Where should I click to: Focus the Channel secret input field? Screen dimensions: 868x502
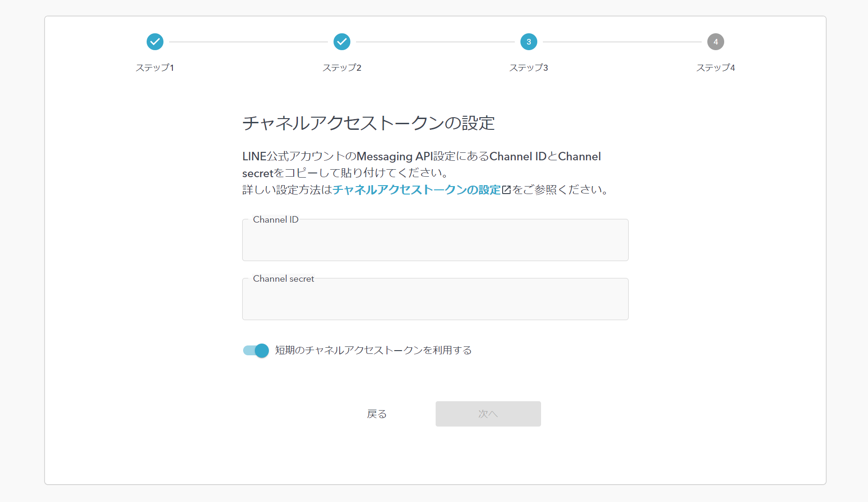pos(435,302)
